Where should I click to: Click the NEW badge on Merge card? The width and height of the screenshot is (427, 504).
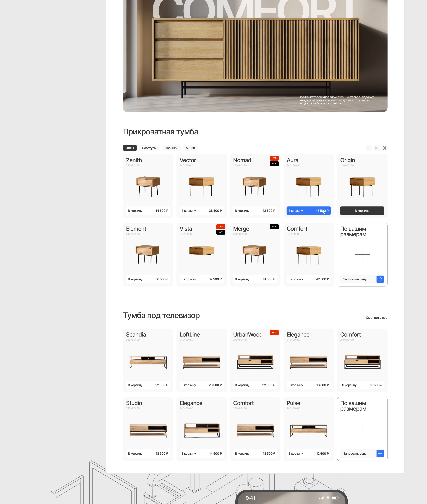tap(274, 227)
